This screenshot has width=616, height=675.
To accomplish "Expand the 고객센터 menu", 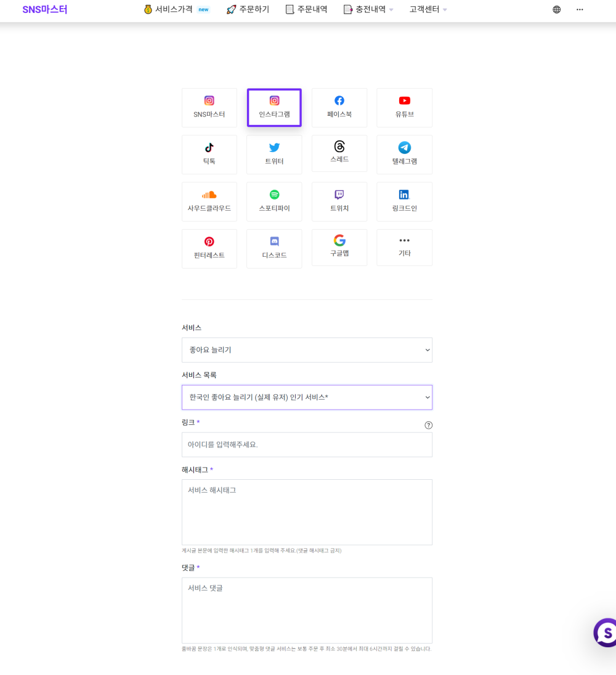I will [428, 9].
